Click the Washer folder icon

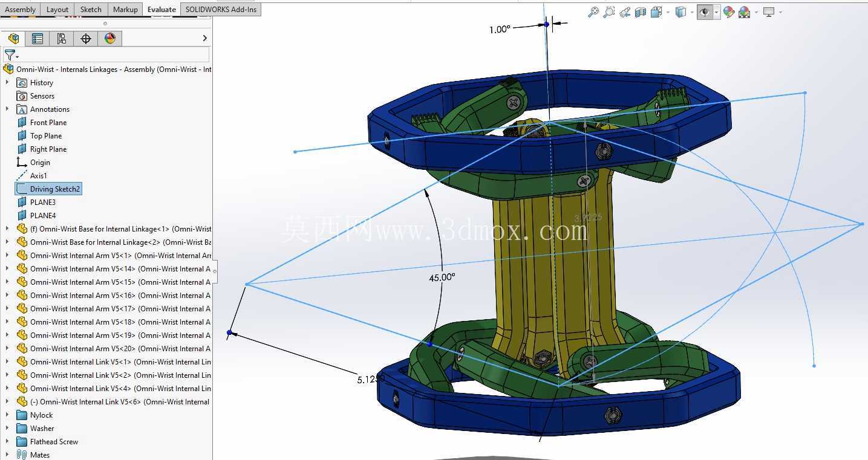22,429
